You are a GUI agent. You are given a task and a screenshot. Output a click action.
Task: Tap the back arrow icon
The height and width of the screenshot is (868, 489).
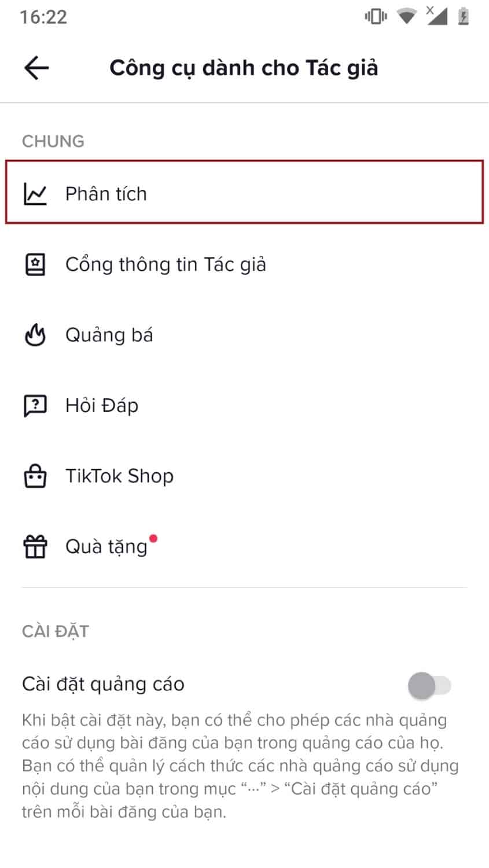coord(36,68)
